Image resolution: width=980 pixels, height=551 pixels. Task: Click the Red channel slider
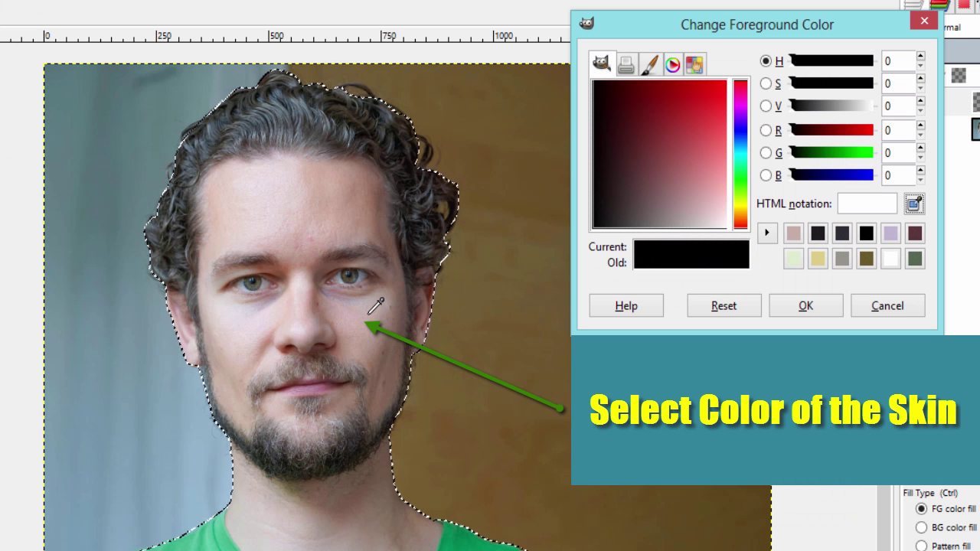831,130
